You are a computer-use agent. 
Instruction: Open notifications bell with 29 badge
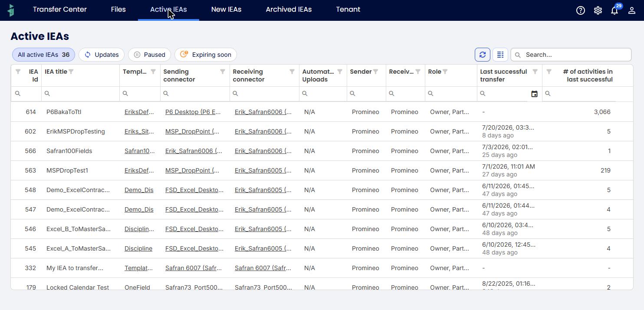[615, 10]
